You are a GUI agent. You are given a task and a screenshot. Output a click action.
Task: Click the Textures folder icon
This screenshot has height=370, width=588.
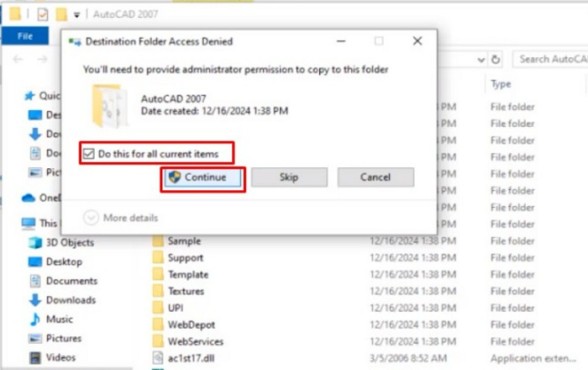click(x=158, y=291)
